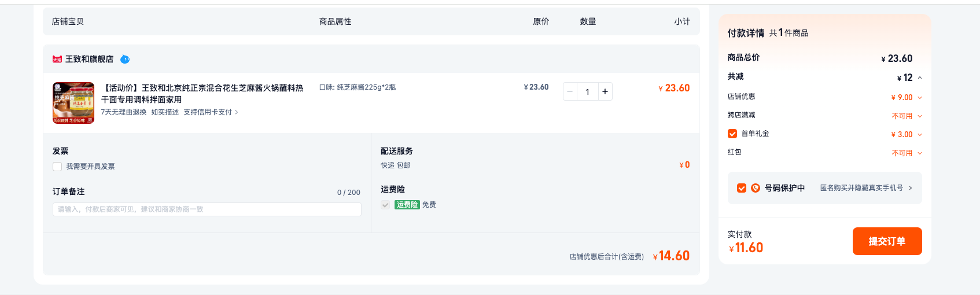Click the 商品总价 ¥23.60 value

(897, 58)
